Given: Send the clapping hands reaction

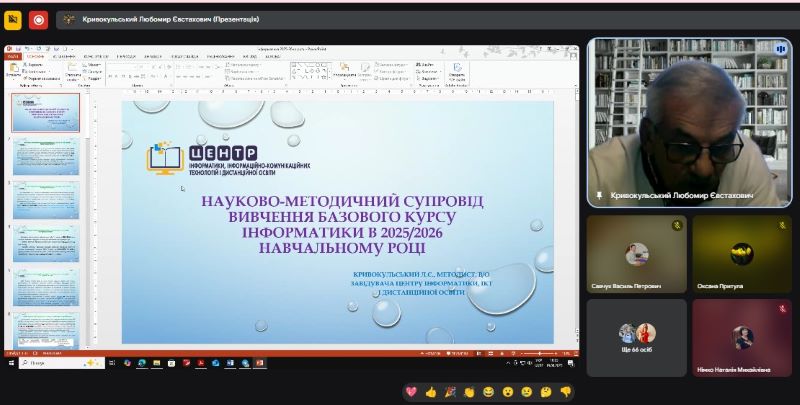Looking at the screenshot, I should point(469,392).
